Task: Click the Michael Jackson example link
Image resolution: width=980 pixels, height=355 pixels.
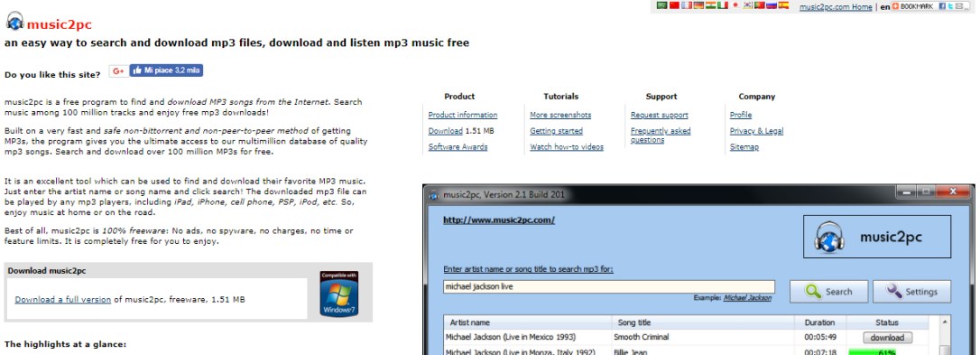Action: click(x=747, y=298)
